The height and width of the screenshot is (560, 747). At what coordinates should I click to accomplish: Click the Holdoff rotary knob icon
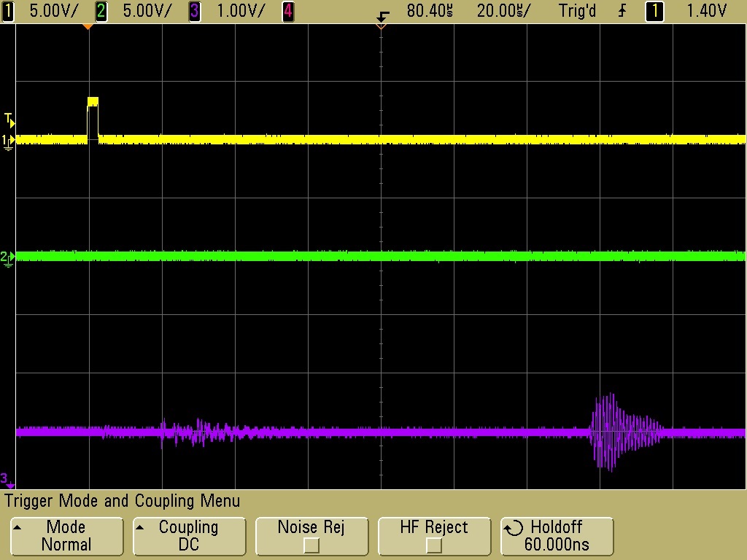[514, 528]
